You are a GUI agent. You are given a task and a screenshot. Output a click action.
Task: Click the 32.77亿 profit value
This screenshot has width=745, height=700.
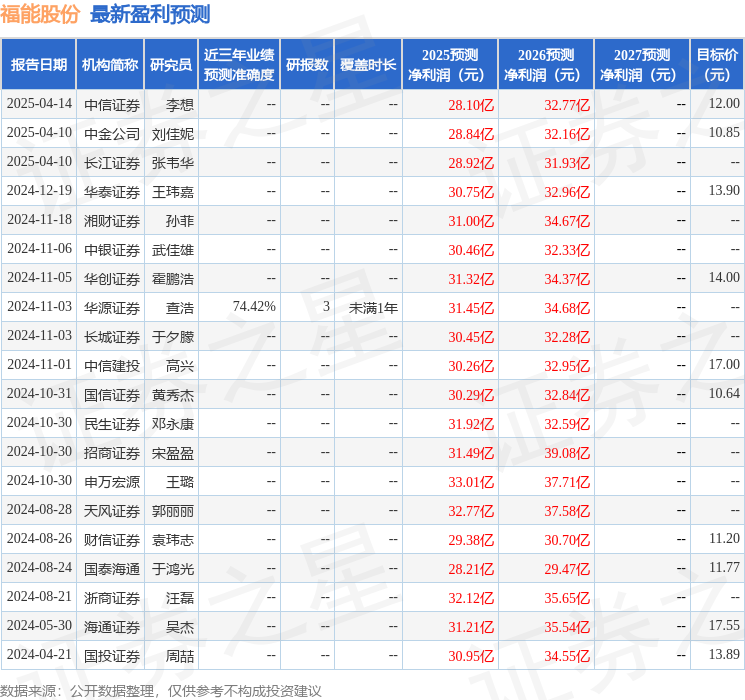(567, 105)
